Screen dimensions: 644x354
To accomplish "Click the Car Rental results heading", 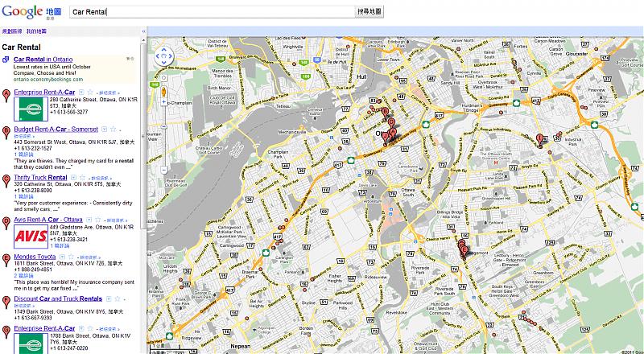I will click(22, 47).
